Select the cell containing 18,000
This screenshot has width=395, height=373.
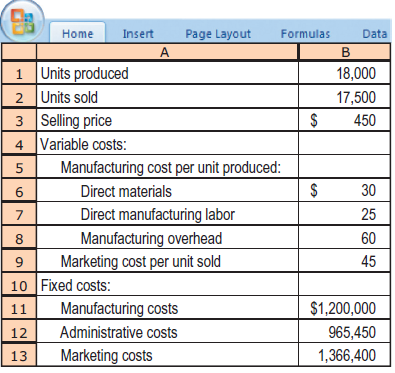(x=345, y=73)
